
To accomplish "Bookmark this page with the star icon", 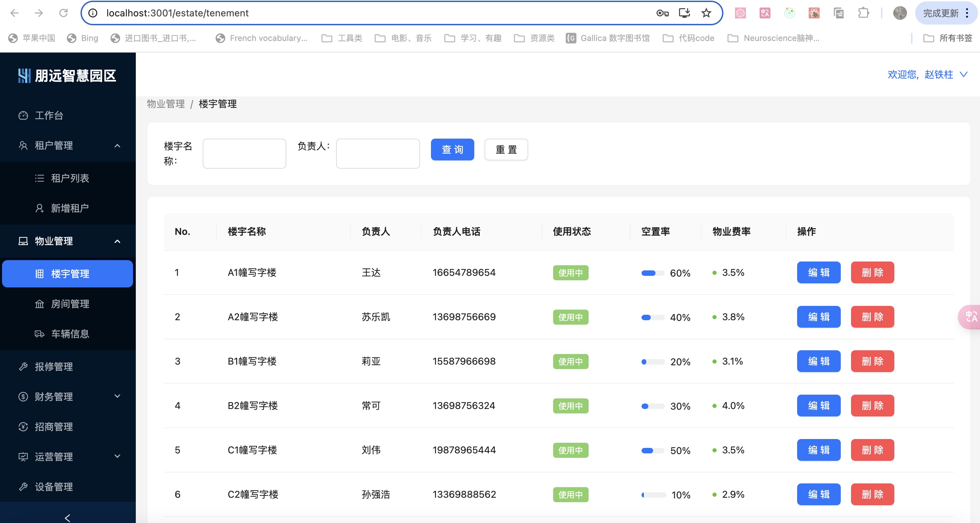I will click(x=706, y=13).
